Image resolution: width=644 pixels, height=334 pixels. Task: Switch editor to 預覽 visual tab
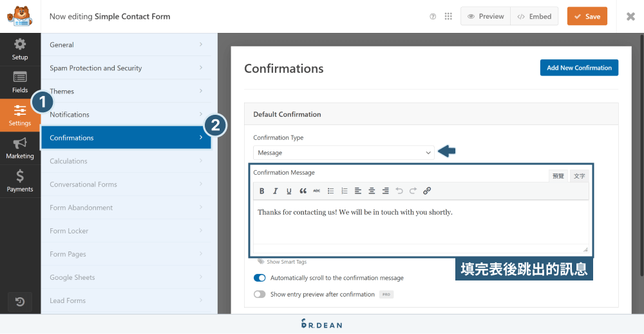[558, 176]
